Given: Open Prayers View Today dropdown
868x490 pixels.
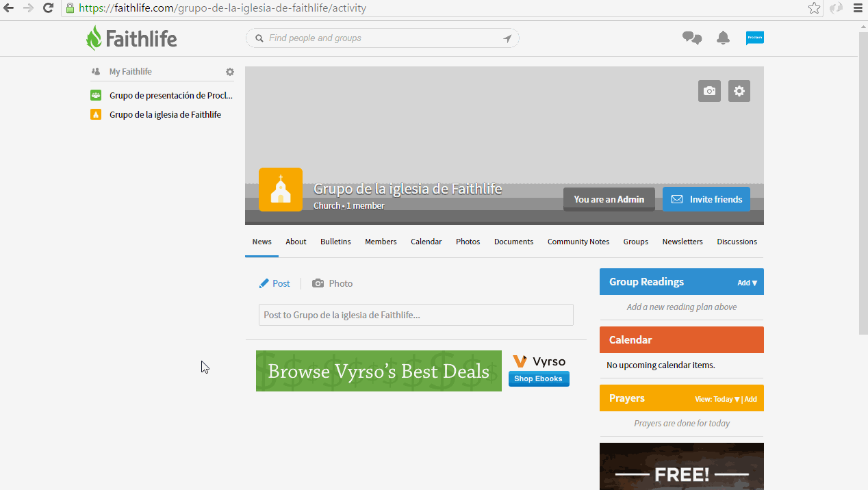Looking at the screenshot, I should point(717,399).
